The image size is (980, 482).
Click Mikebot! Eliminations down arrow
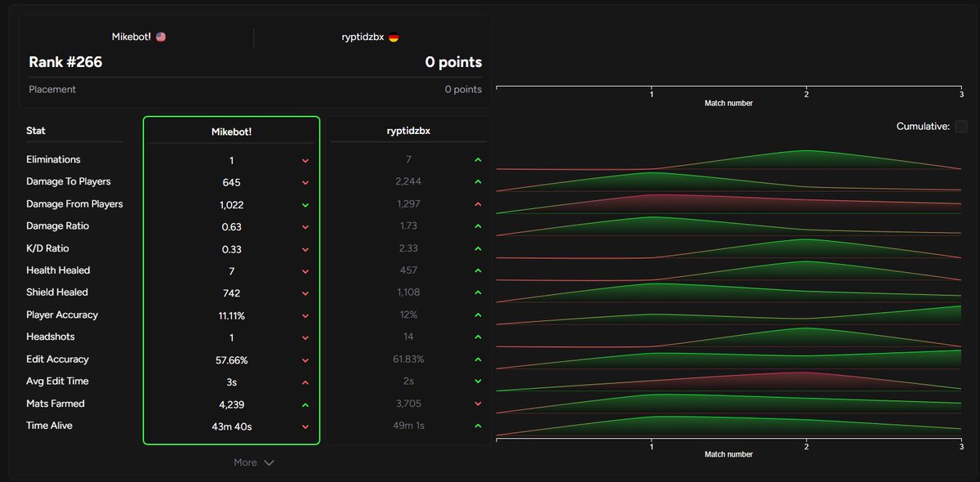(305, 161)
